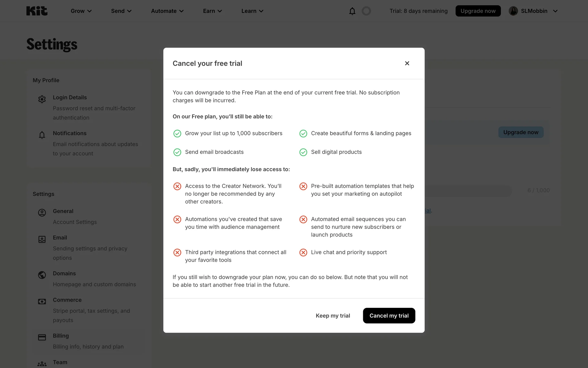Click the Commerce cash icon
The width and height of the screenshot is (588, 368).
click(42, 301)
